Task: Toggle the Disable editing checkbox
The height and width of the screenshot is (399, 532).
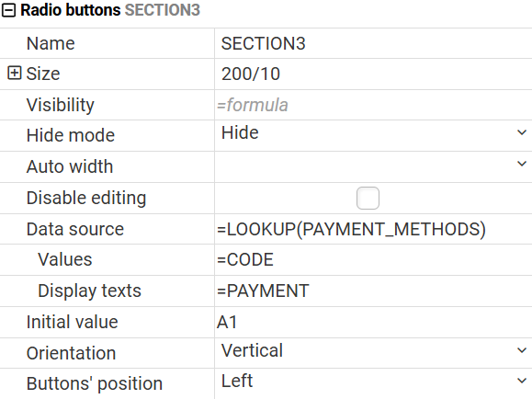Action: (x=368, y=198)
